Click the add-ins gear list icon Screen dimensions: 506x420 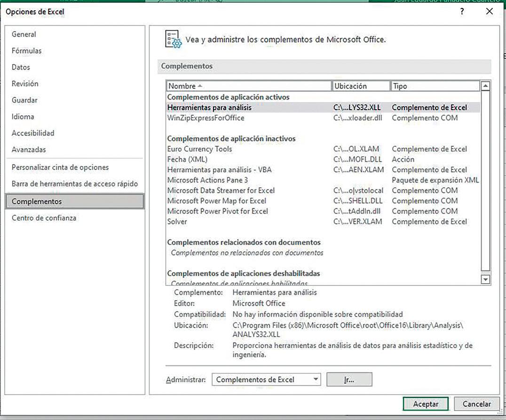pos(174,40)
